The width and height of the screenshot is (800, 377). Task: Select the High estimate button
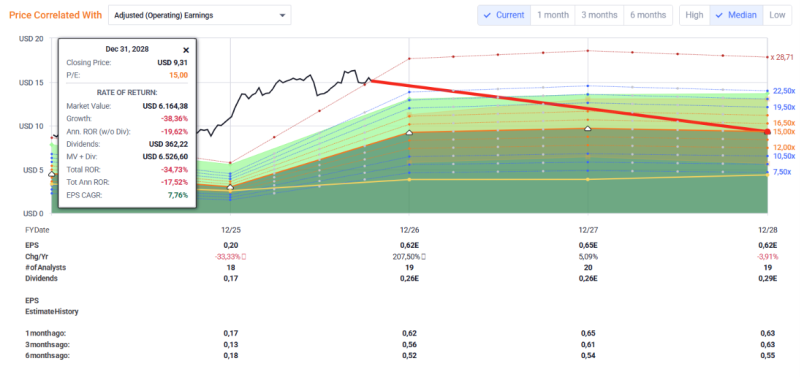(694, 15)
